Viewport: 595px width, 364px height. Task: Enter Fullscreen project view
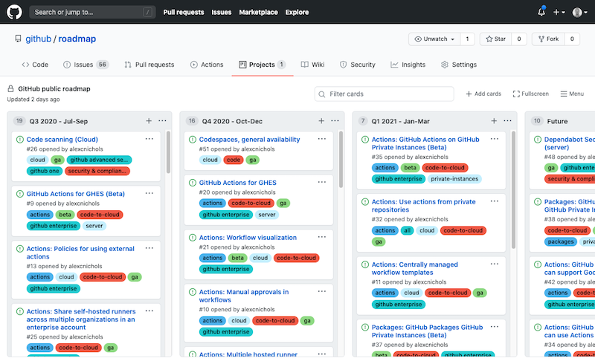tap(530, 94)
